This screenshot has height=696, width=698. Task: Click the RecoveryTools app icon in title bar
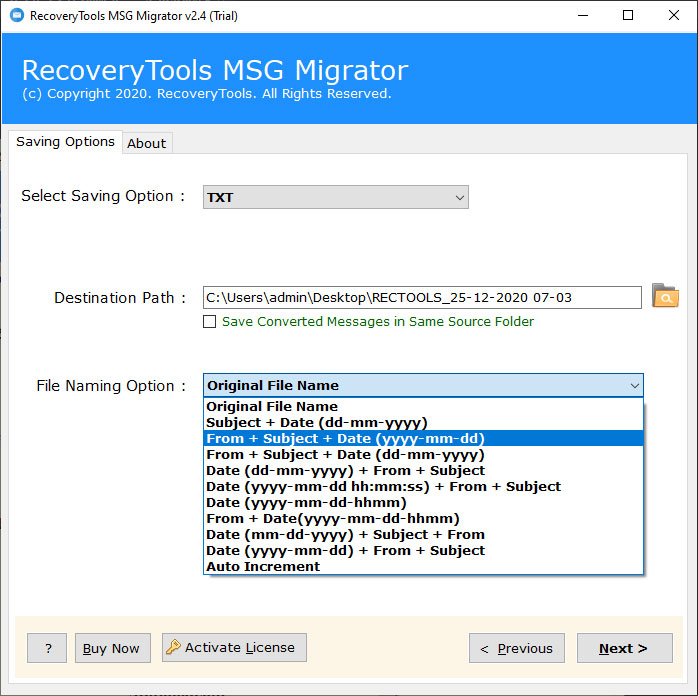(x=17, y=15)
